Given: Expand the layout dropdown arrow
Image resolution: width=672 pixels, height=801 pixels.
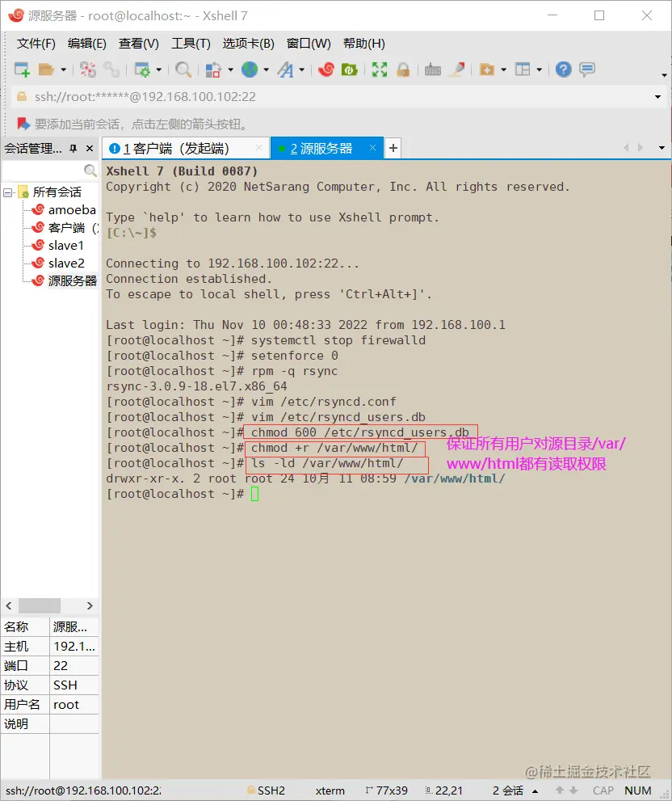Looking at the screenshot, I should [x=540, y=70].
